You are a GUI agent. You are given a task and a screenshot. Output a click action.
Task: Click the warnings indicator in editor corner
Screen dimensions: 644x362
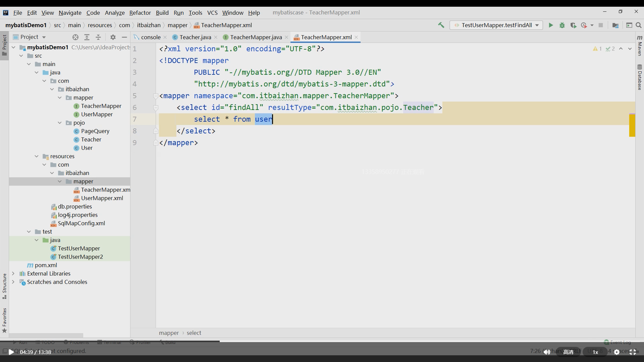(x=597, y=49)
